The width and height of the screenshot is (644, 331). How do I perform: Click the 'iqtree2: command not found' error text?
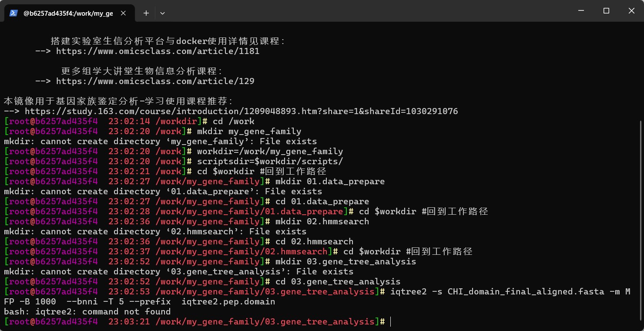pos(87,311)
